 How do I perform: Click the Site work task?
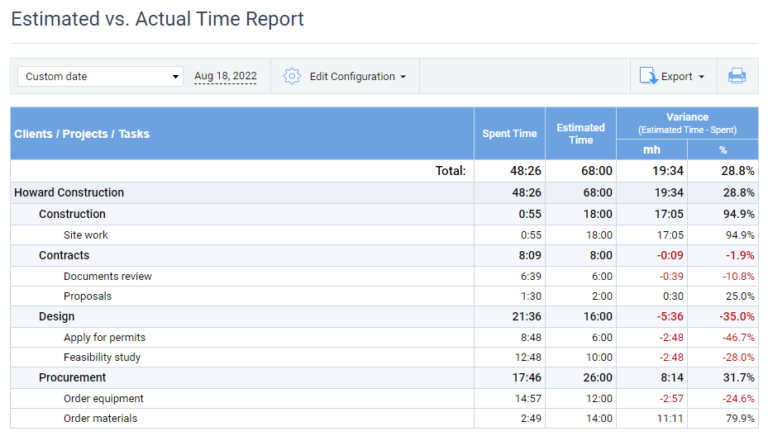pos(85,235)
